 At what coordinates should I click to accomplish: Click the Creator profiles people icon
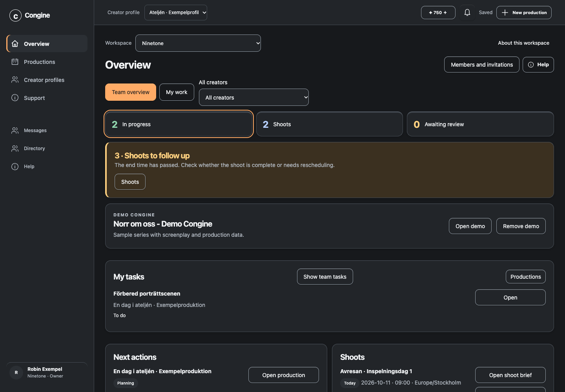click(15, 80)
